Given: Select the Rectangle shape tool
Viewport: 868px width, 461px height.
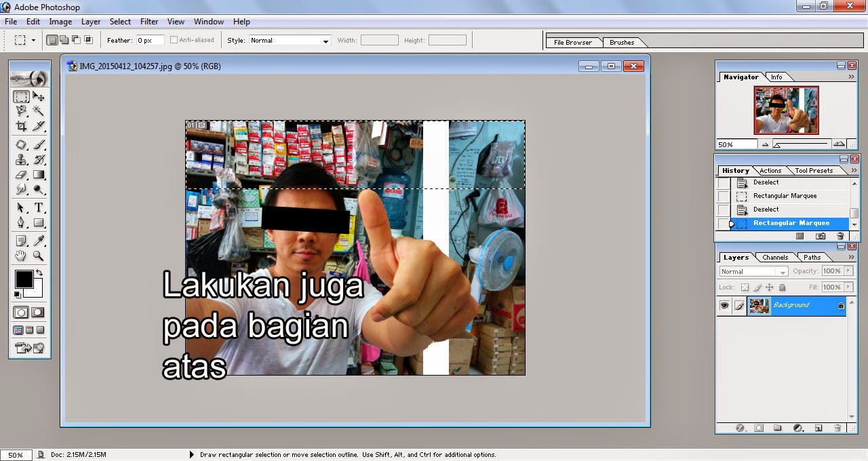Looking at the screenshot, I should 39,222.
